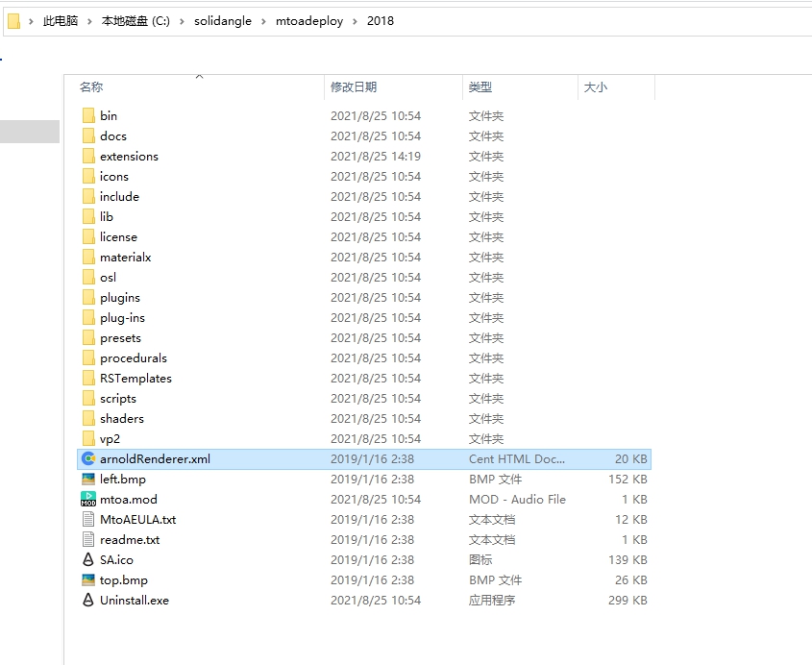Image resolution: width=812 pixels, height=665 pixels.
Task: Click the SA.ico Arnold icon
Action: pos(88,560)
